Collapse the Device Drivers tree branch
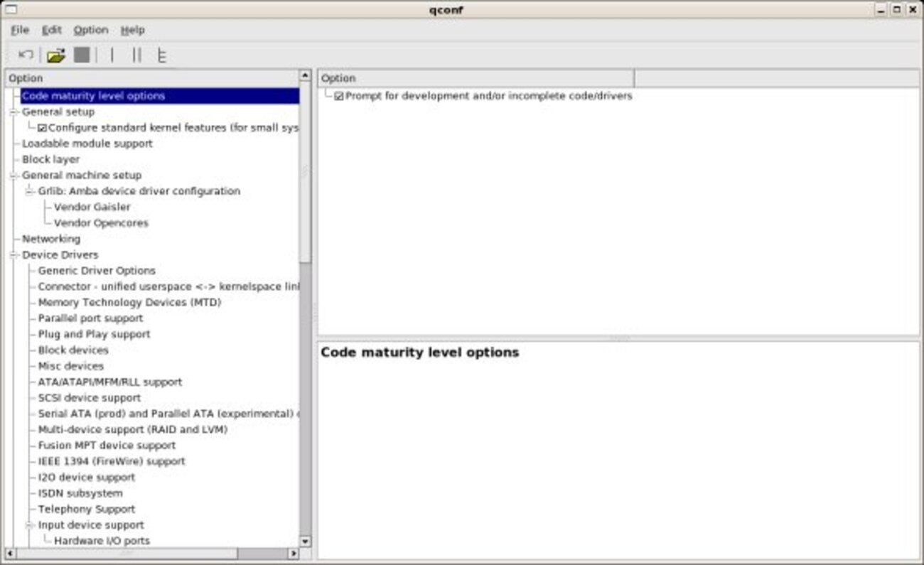The image size is (924, 565). click(x=14, y=254)
